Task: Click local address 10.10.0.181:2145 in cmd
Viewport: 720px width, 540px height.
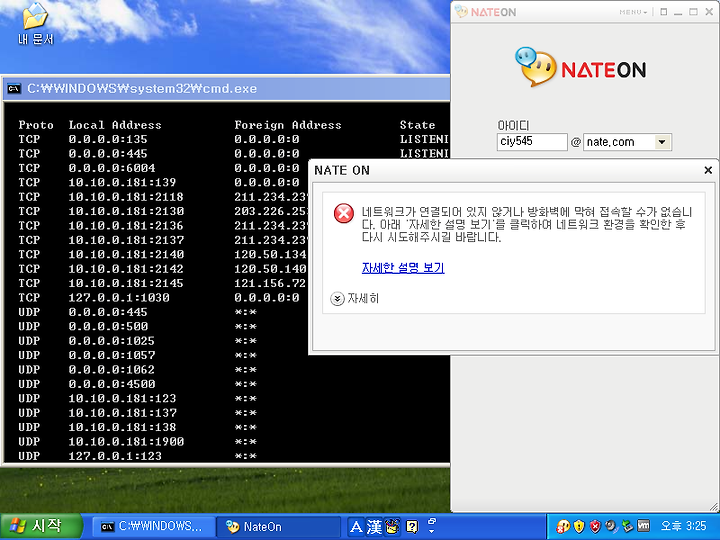Action: coord(126,283)
